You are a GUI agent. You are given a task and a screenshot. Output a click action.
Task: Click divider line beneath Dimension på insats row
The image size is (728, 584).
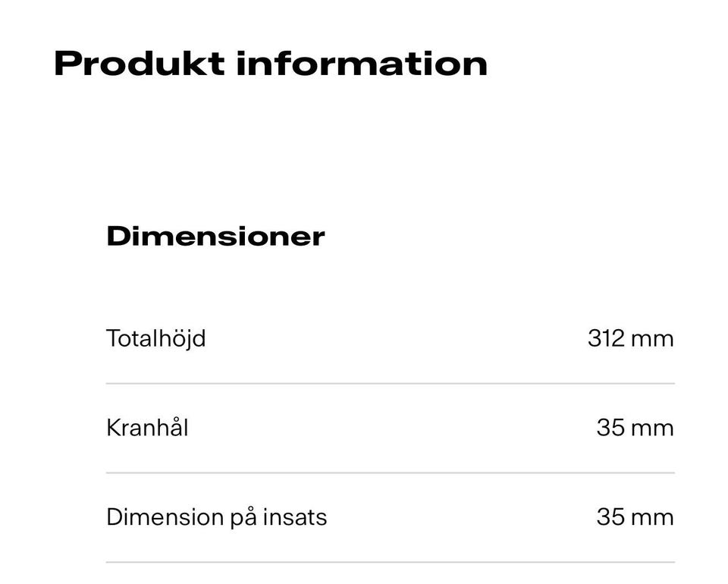pos(390,562)
